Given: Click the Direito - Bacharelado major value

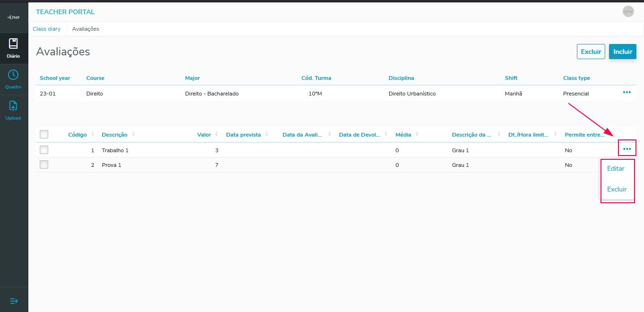Looking at the screenshot, I should (212, 94).
